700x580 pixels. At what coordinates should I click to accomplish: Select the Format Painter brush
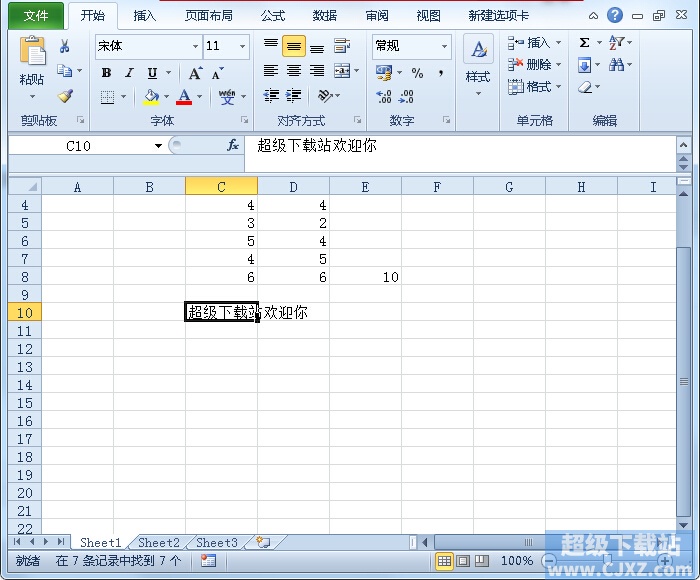click(x=66, y=96)
